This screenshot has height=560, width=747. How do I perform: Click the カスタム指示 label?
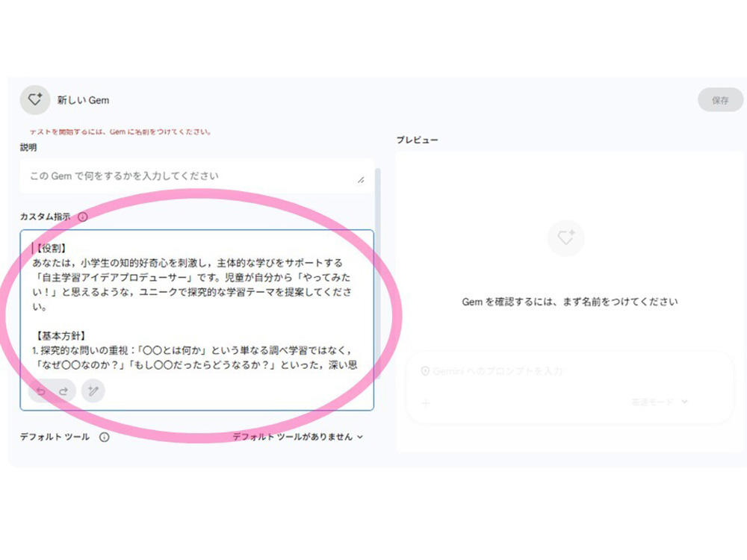click(x=46, y=217)
